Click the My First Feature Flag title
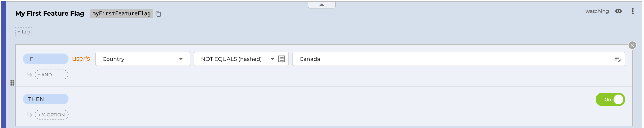The height and width of the screenshot is (128, 644). point(50,13)
